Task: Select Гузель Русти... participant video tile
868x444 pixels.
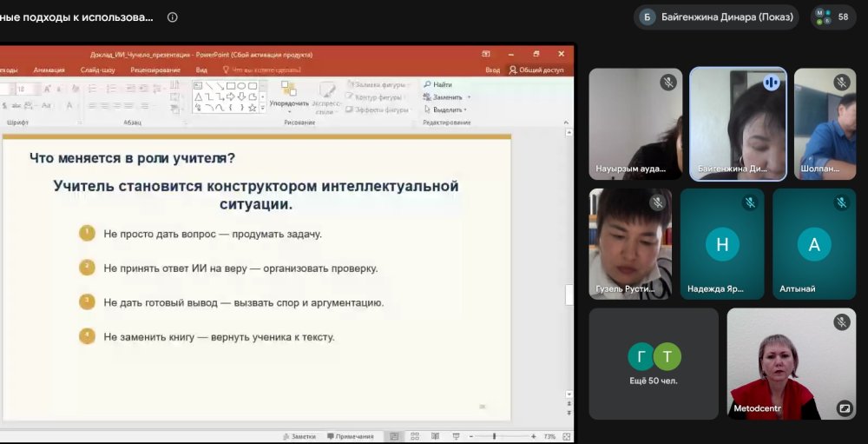Action: [630, 244]
